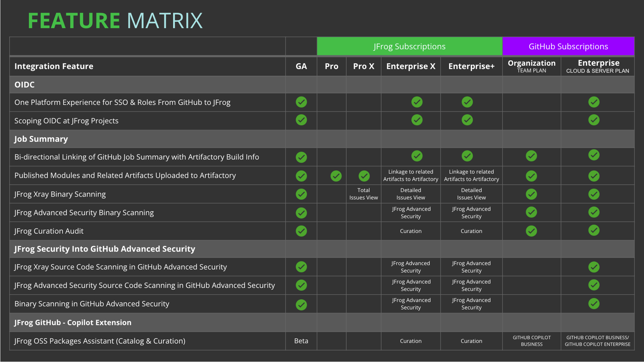Click the Beta cell in OSS Packages Assistant row

point(301,341)
